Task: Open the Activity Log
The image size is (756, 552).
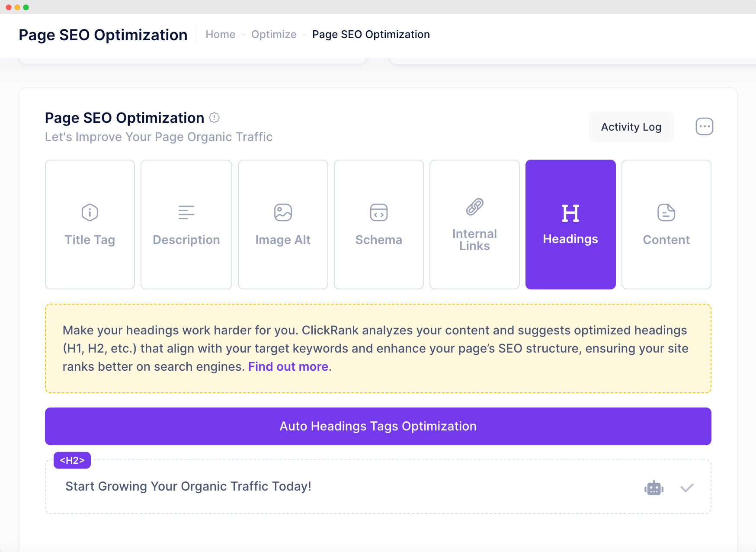Action: [x=631, y=127]
